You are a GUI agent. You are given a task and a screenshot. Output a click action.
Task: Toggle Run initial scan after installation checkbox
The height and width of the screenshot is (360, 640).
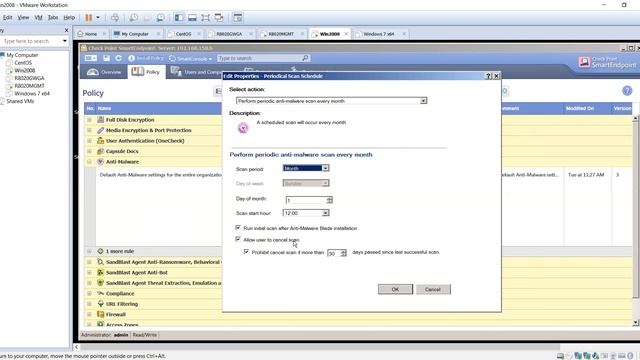(x=238, y=228)
